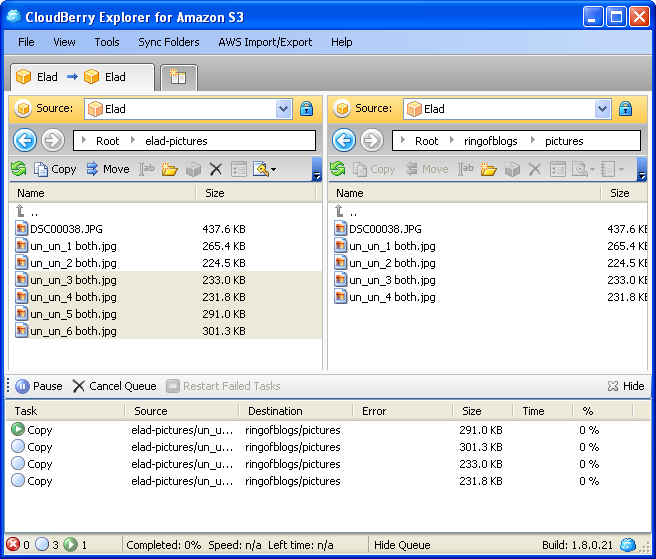Select the Elad to Elad tab
This screenshot has height=559, width=656.
point(82,77)
